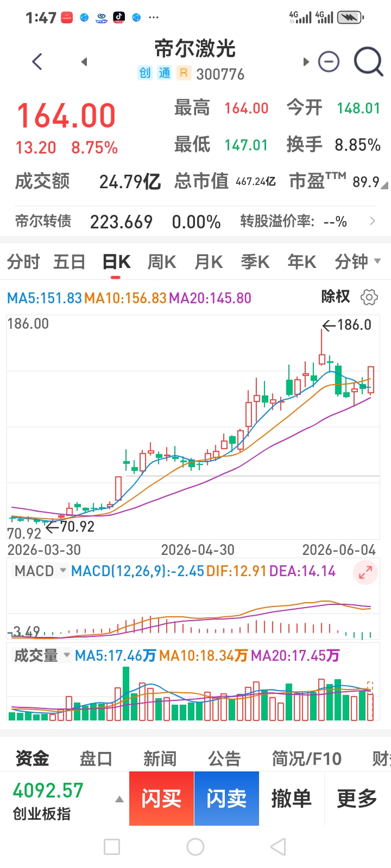Tap the circled minus remove-favorite icon
This screenshot has width=391, height=868.
(329, 61)
